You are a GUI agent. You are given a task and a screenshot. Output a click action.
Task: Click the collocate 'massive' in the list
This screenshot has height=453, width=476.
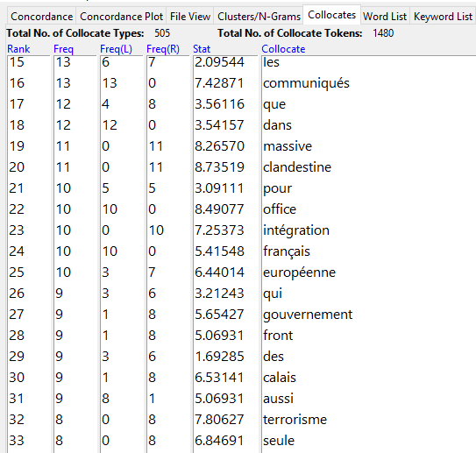[288, 146]
